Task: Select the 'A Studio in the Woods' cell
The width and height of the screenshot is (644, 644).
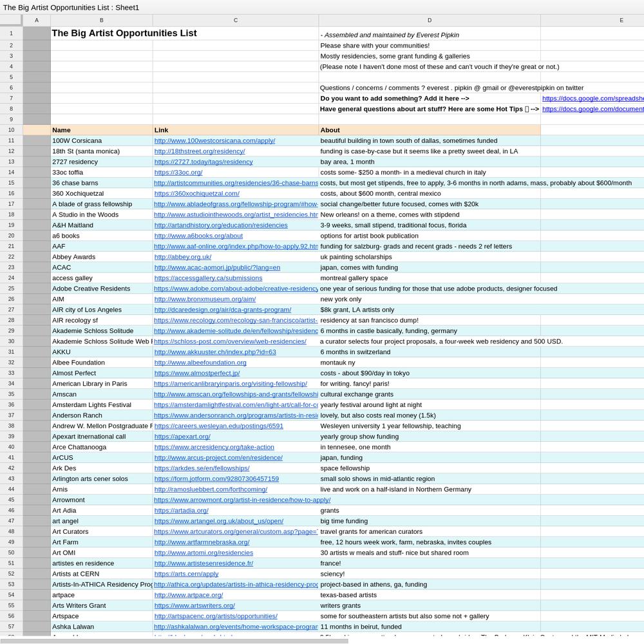Action: click(x=102, y=215)
